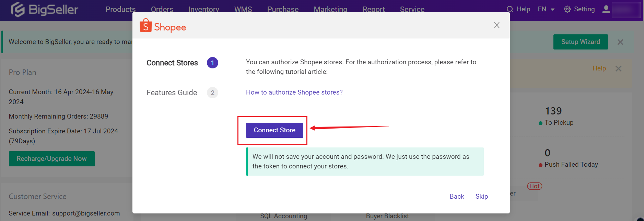This screenshot has width=644, height=221.
Task: Open the Products menu
Action: (120, 9)
